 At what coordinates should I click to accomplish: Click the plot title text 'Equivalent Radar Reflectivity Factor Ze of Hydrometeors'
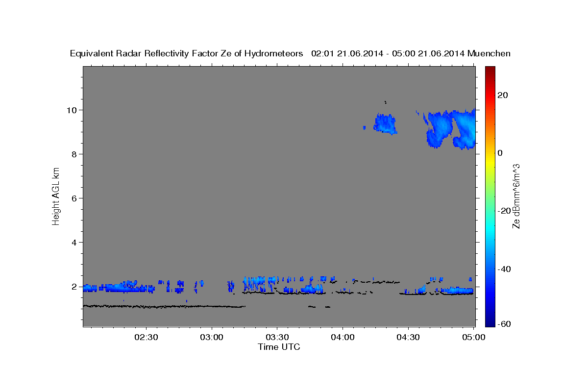(x=186, y=53)
